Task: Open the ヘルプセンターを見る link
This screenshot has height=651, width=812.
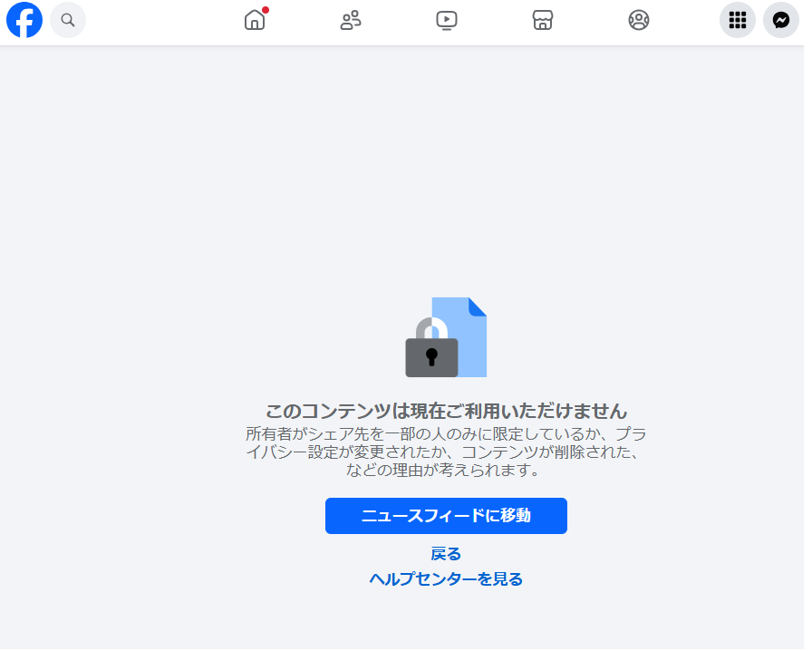Action: pyautogui.click(x=446, y=579)
